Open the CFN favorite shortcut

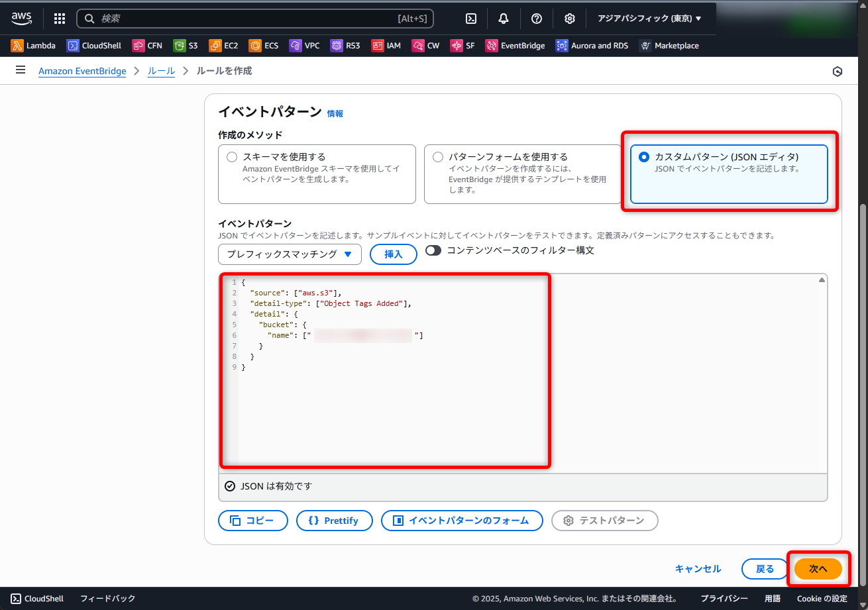(147, 46)
